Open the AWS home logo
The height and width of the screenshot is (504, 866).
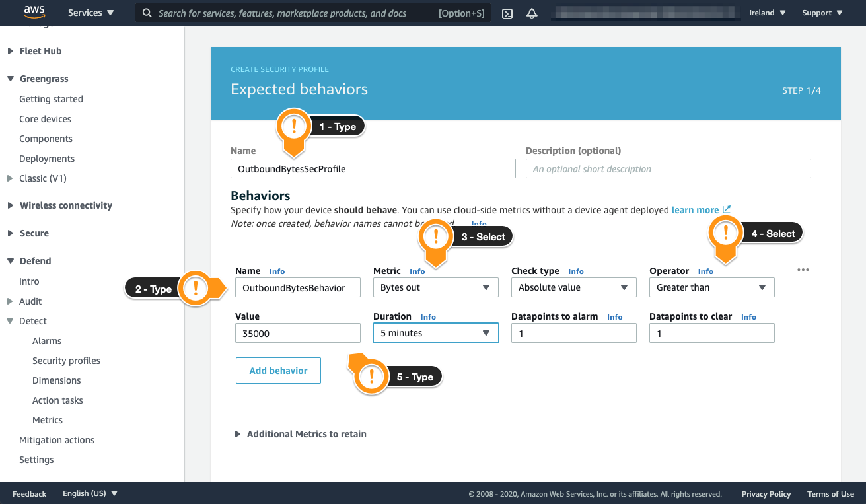click(34, 12)
